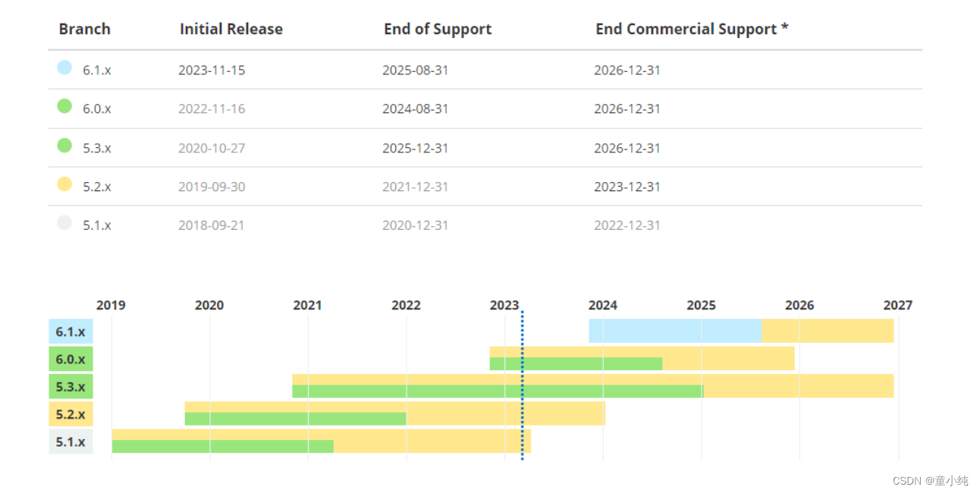Click the green circle beside 5.3.x
The image size is (980, 493).
(x=64, y=145)
